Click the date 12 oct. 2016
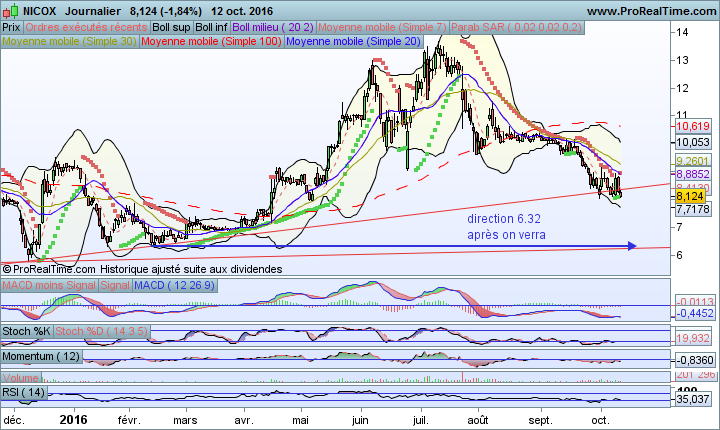Screen dimensions: 720x430 coord(242,11)
